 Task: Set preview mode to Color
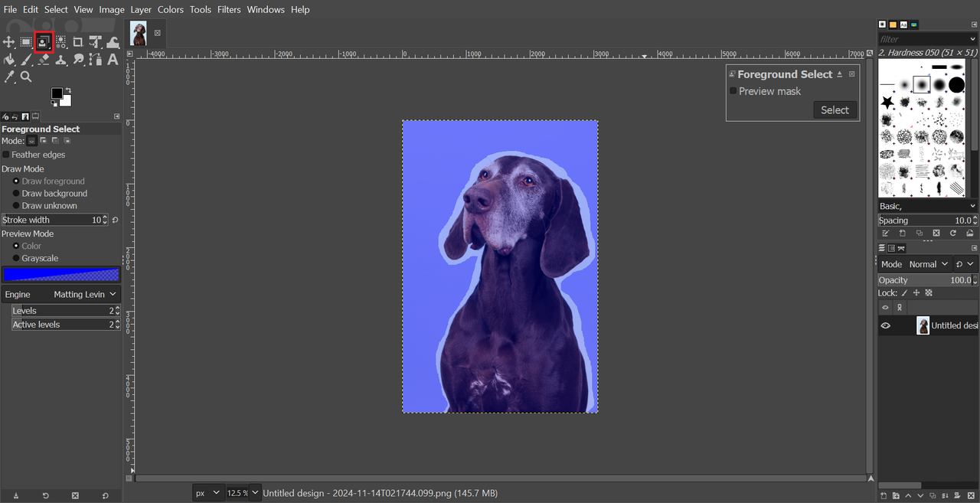(16, 246)
